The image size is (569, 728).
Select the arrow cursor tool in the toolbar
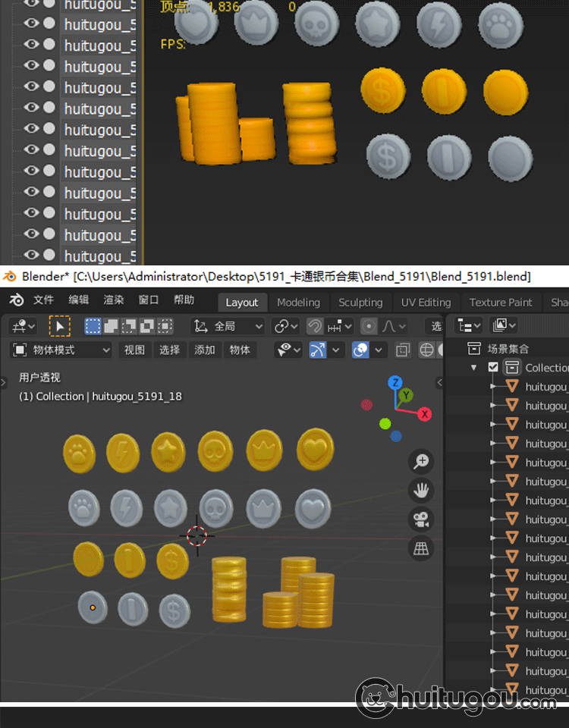coord(59,326)
